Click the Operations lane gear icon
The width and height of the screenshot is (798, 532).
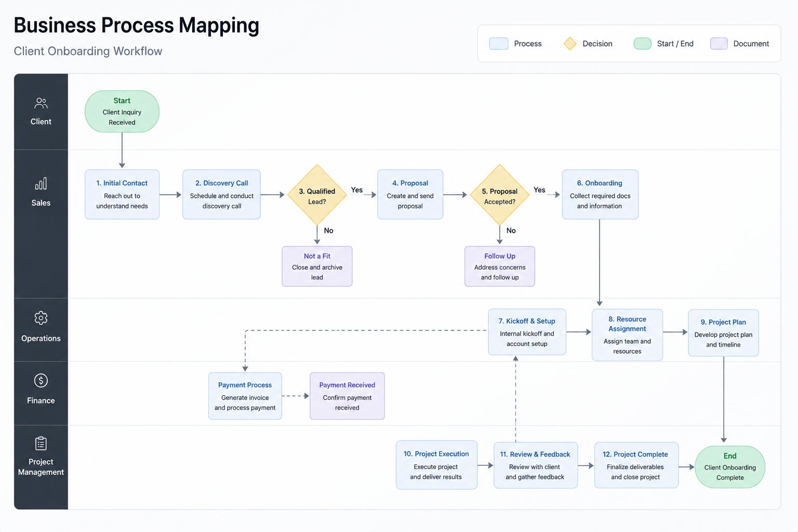41,318
